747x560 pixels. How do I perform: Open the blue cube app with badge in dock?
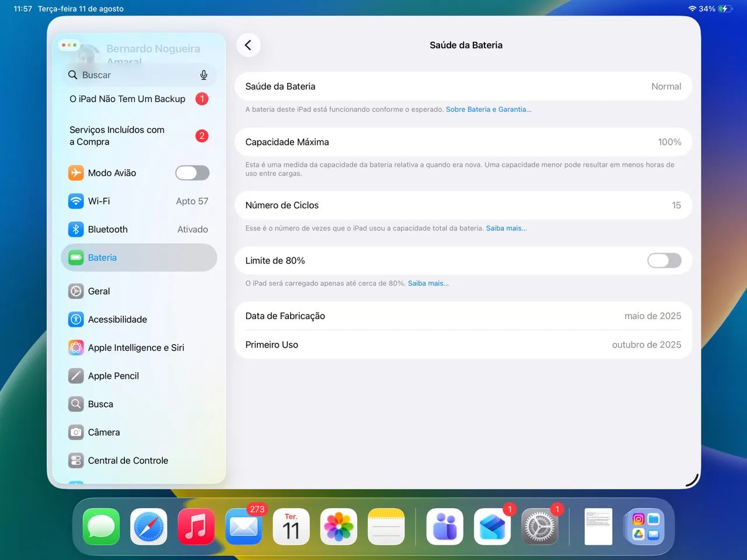pyautogui.click(x=493, y=527)
